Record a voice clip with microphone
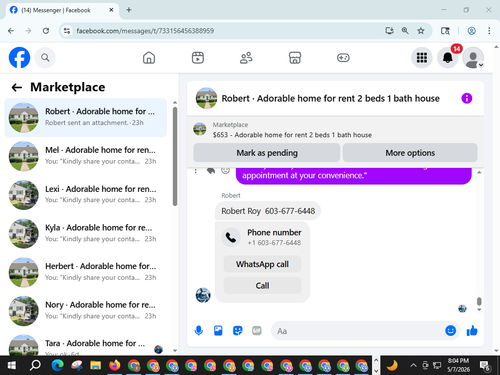 tap(199, 331)
